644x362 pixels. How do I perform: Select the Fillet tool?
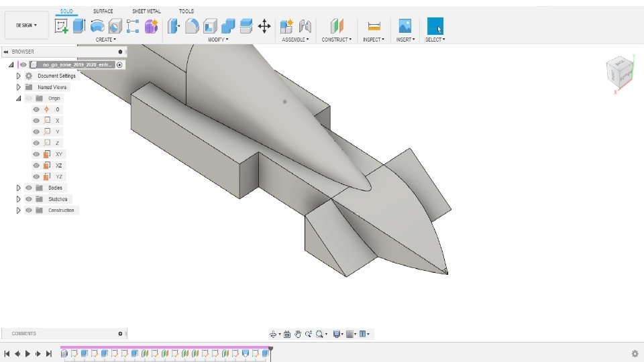click(x=192, y=26)
